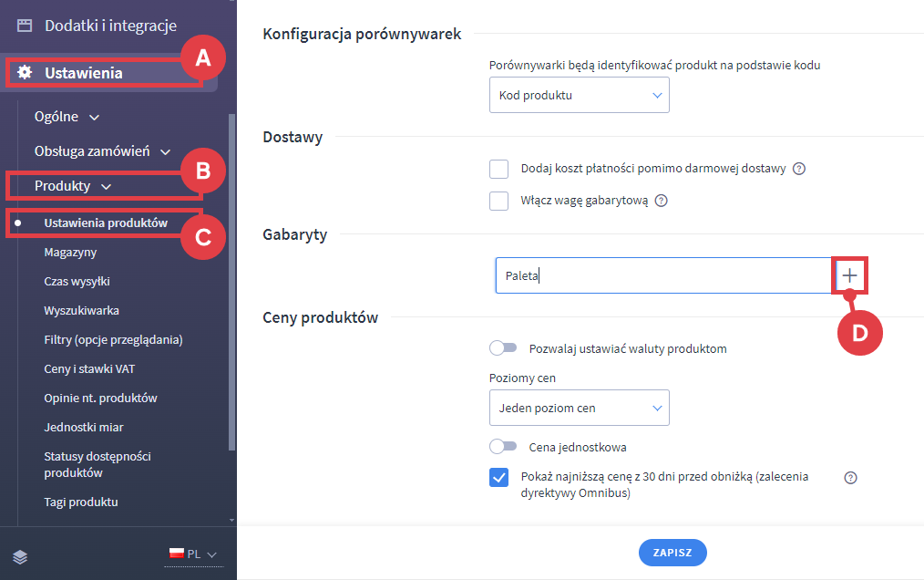Click the plus icon next to Paleta field
Viewport: 924px width, 580px height.
(849, 275)
